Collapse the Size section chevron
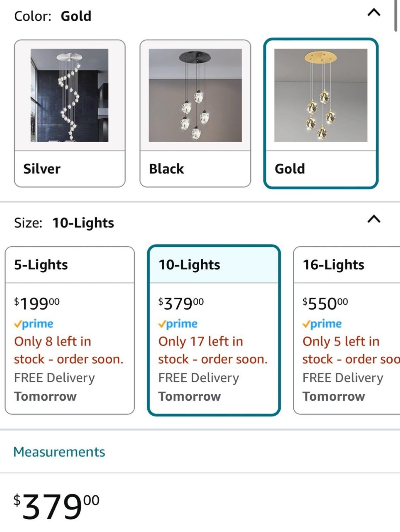The width and height of the screenshot is (400, 532). click(374, 219)
